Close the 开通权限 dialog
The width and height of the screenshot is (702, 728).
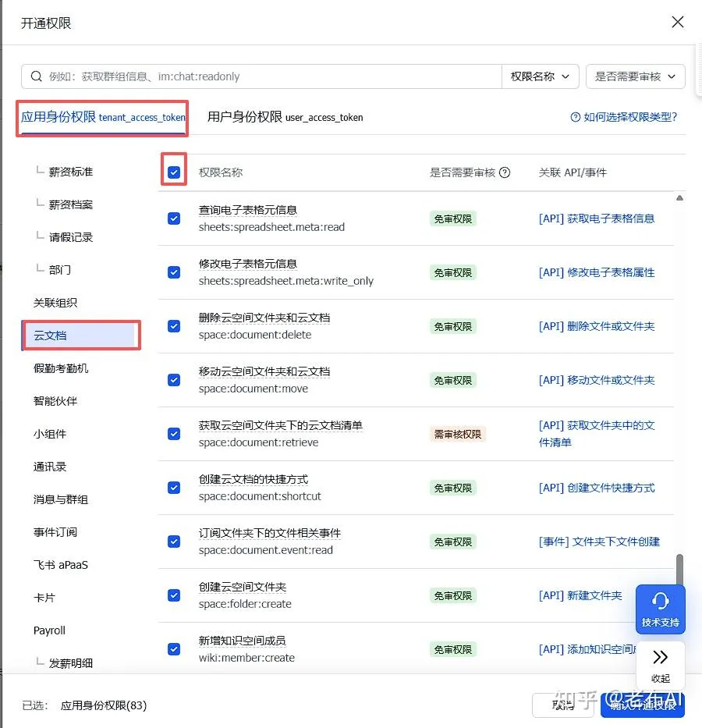coord(678,22)
